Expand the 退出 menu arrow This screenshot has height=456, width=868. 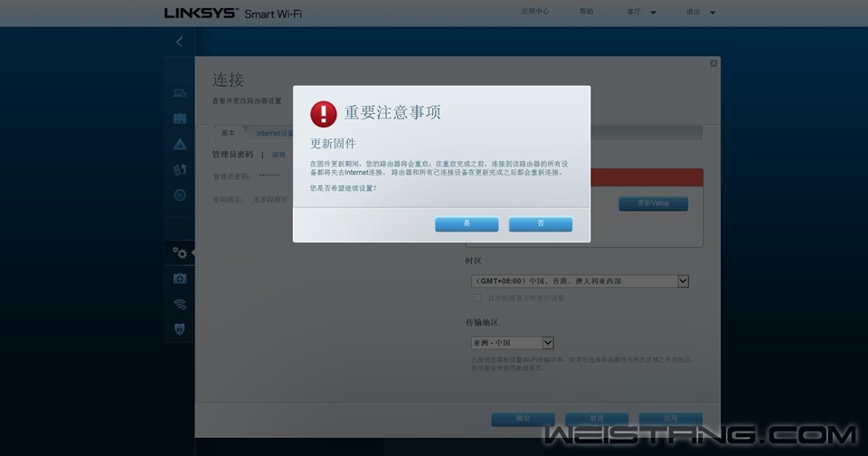coord(712,13)
